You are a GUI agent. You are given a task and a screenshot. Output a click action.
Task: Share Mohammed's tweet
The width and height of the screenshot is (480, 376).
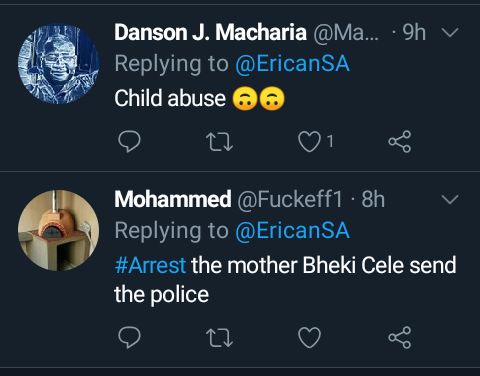(400, 338)
